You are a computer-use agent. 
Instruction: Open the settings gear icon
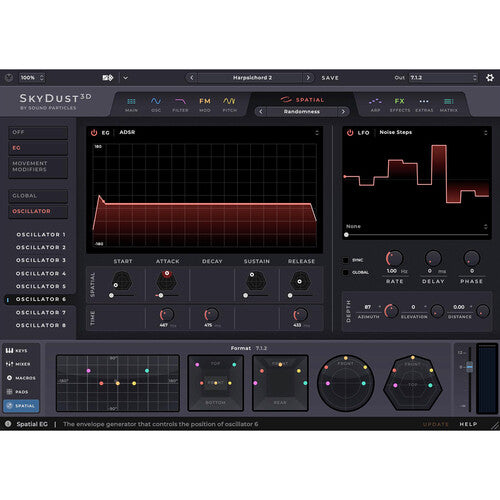point(490,78)
